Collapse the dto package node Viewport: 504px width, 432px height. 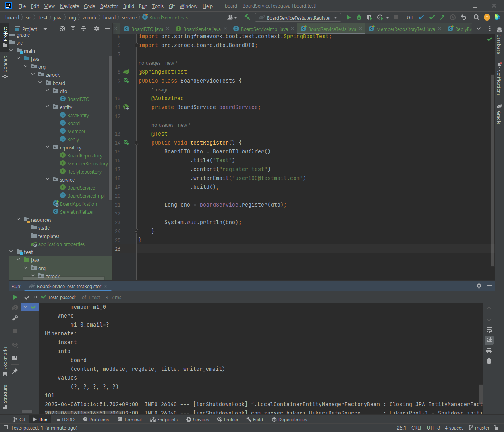[x=48, y=91]
